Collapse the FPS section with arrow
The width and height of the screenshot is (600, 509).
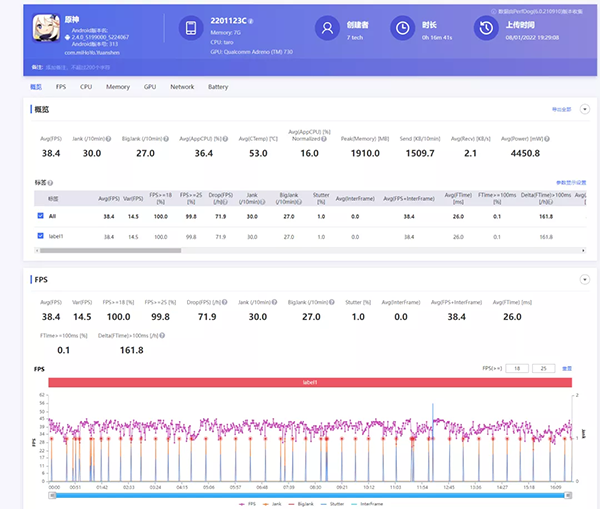(583, 279)
